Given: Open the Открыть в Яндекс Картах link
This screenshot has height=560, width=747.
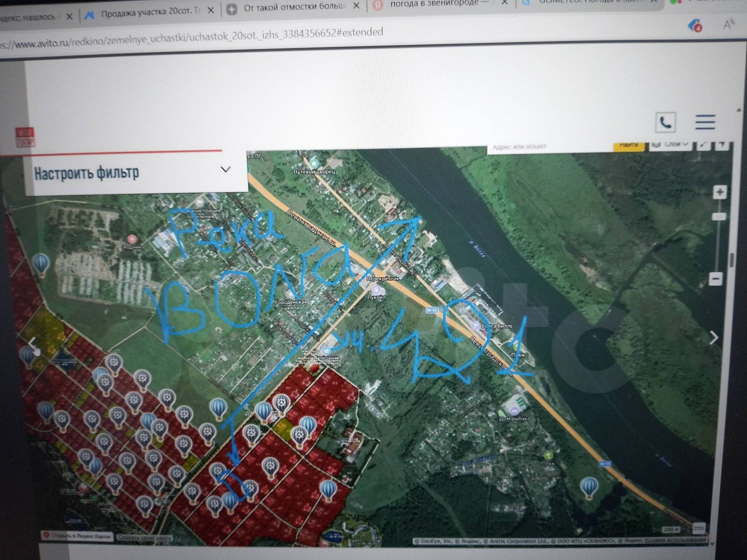Looking at the screenshot, I should pyautogui.click(x=77, y=536).
